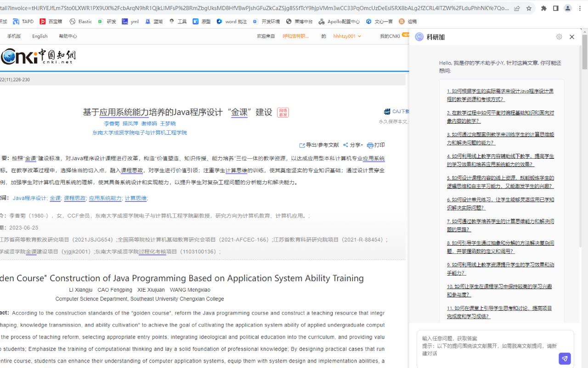Click the CNKI 中国知网 logo
Viewport: 588px width, 368px height.
38,57
